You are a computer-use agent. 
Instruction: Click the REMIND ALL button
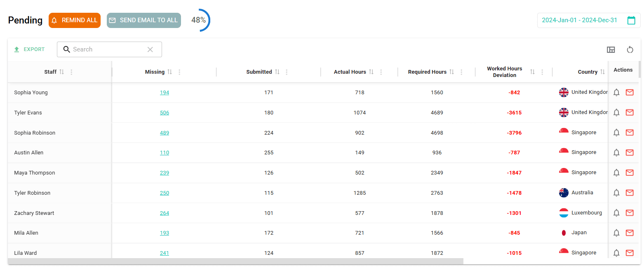pos(75,20)
